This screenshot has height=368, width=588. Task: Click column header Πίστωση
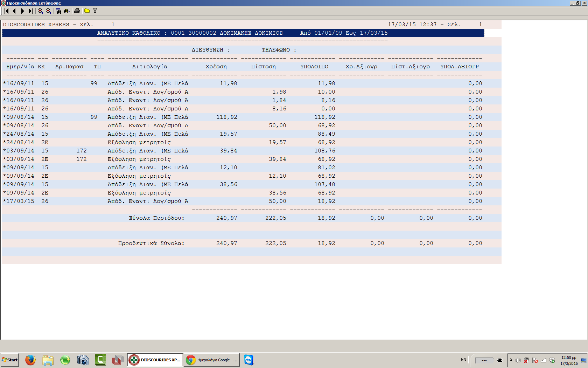pos(264,67)
